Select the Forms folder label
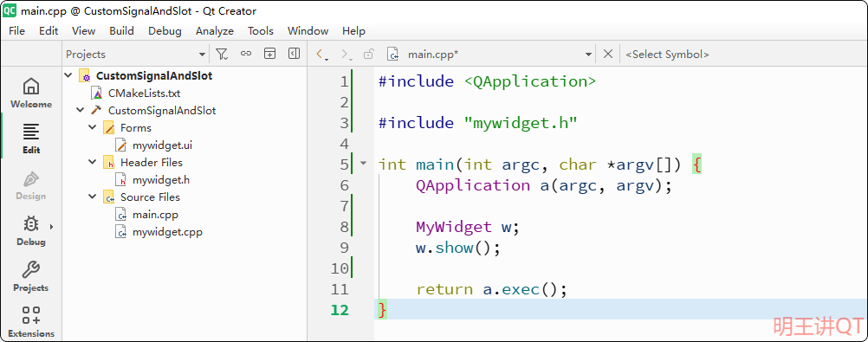The width and height of the screenshot is (868, 342). (x=136, y=128)
